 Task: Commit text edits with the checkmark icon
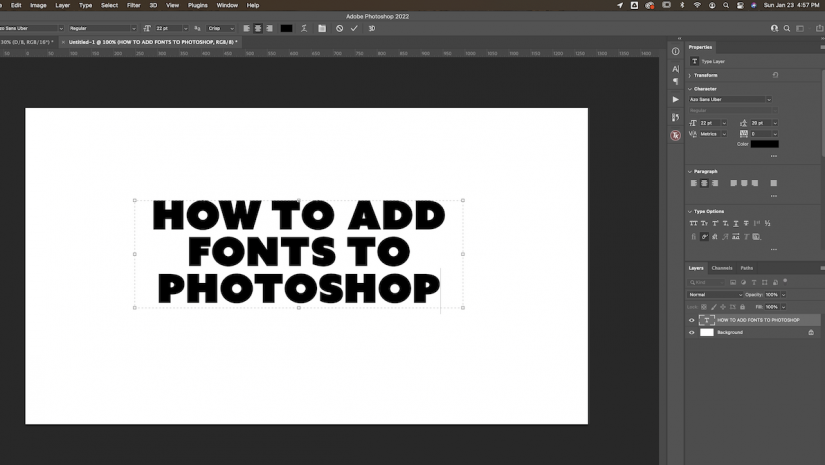pyautogui.click(x=354, y=28)
